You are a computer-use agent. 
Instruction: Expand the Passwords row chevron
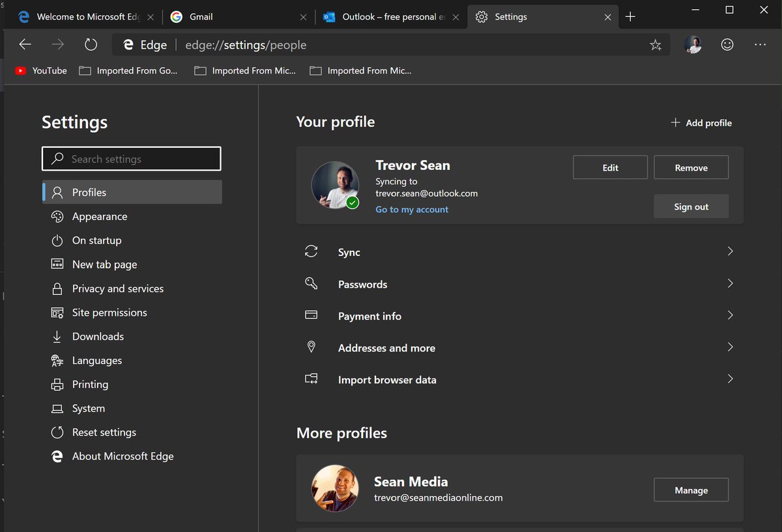point(730,283)
